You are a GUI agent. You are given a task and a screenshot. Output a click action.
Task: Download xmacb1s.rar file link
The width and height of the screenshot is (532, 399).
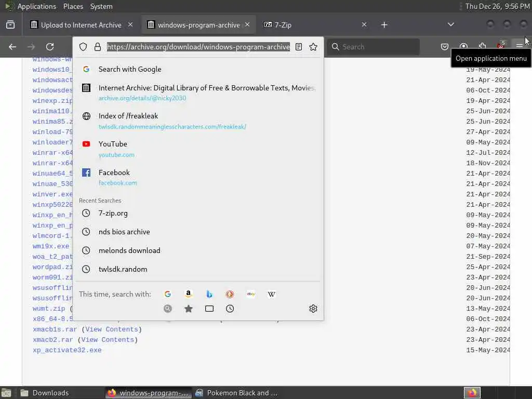(55, 329)
